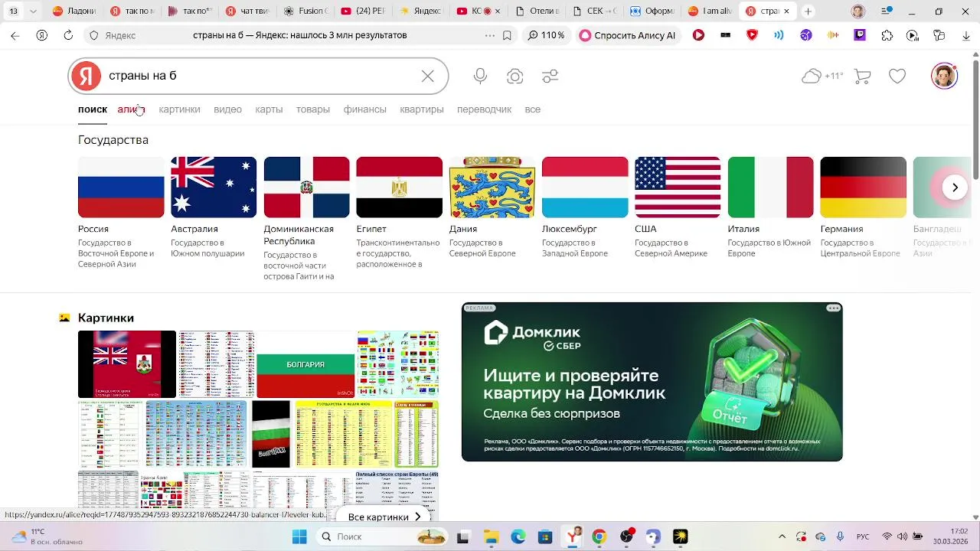The width and height of the screenshot is (980, 551).
Task: Switch to алиса search tab
Action: click(x=131, y=109)
